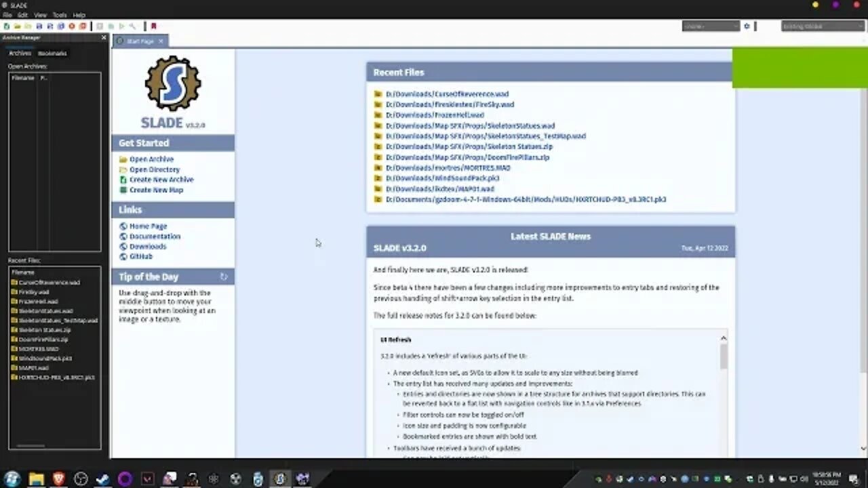Image resolution: width=868 pixels, height=488 pixels.
Task: Open the Documentation link
Action: (x=155, y=237)
